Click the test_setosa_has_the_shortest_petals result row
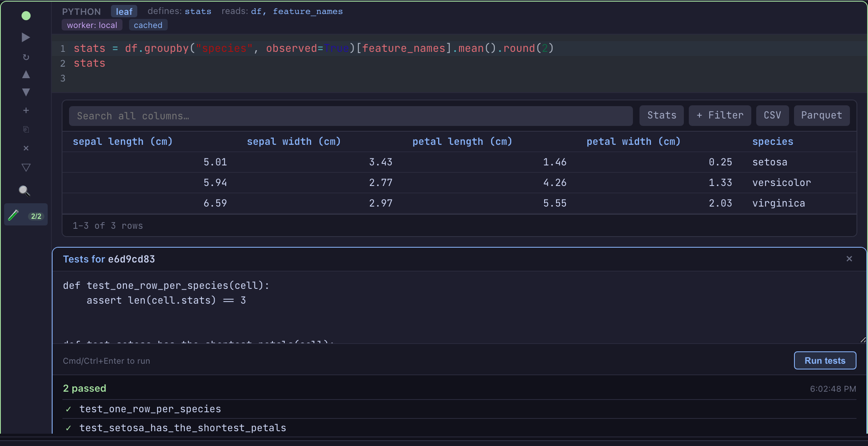868x446 pixels. tap(459, 427)
